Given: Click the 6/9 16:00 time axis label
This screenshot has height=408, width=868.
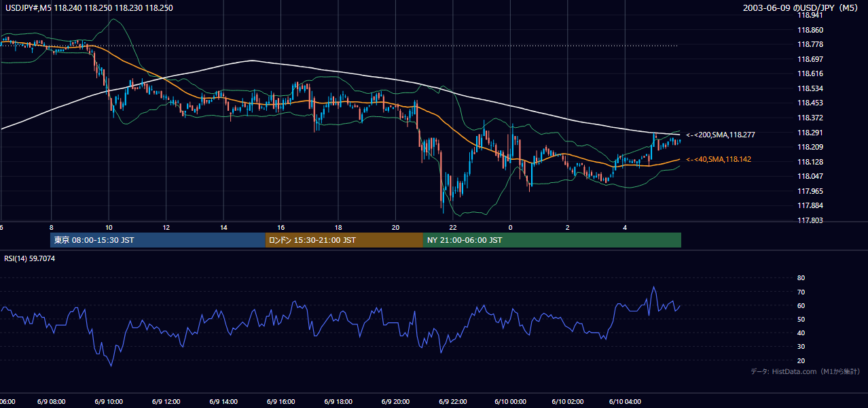Looking at the screenshot, I should [281, 402].
